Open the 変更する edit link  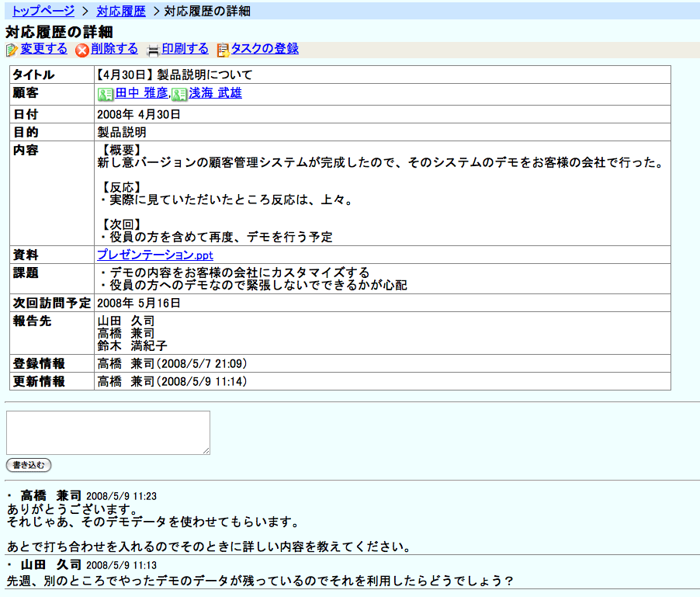pyautogui.click(x=43, y=49)
